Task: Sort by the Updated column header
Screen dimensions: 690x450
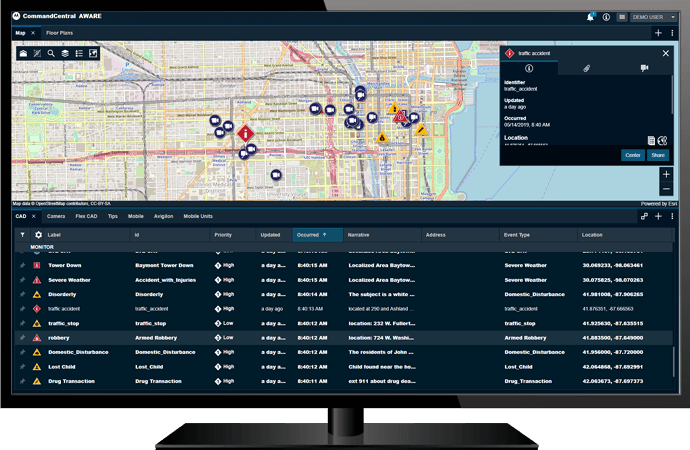Action: point(274,235)
